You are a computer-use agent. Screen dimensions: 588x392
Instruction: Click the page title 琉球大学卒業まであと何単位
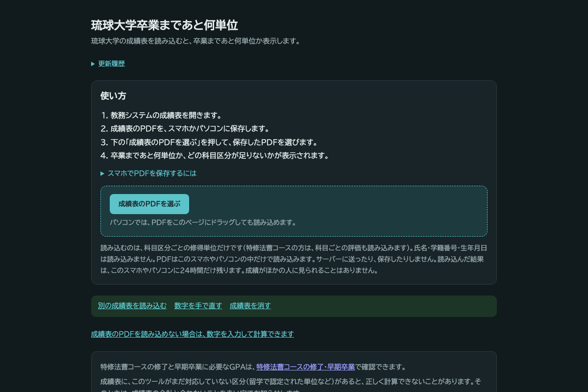tap(165, 25)
